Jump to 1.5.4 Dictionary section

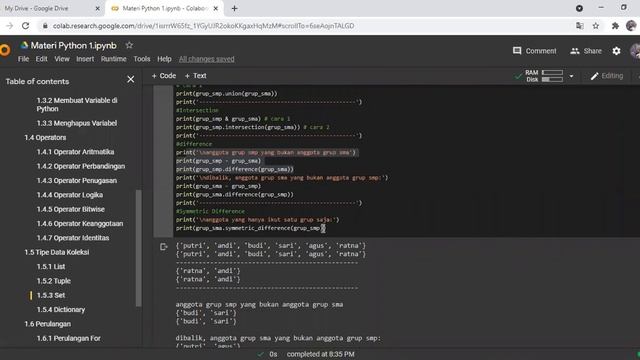tap(60, 309)
